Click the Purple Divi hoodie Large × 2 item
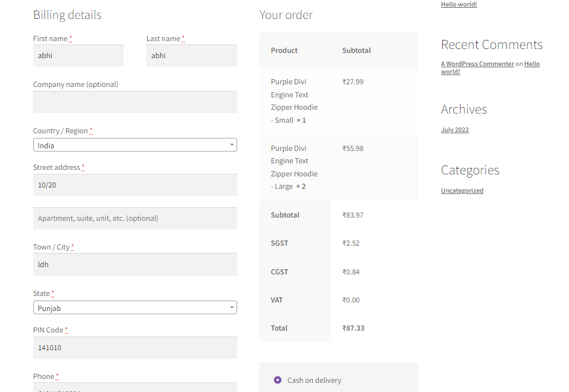This screenshot has height=392, width=569. [x=294, y=167]
